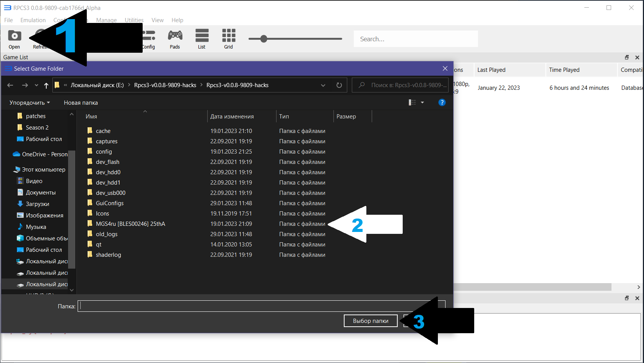Viewport: 644px width, 363px height.
Task: Select the GuiConfigs folder icon
Action: coord(90,203)
